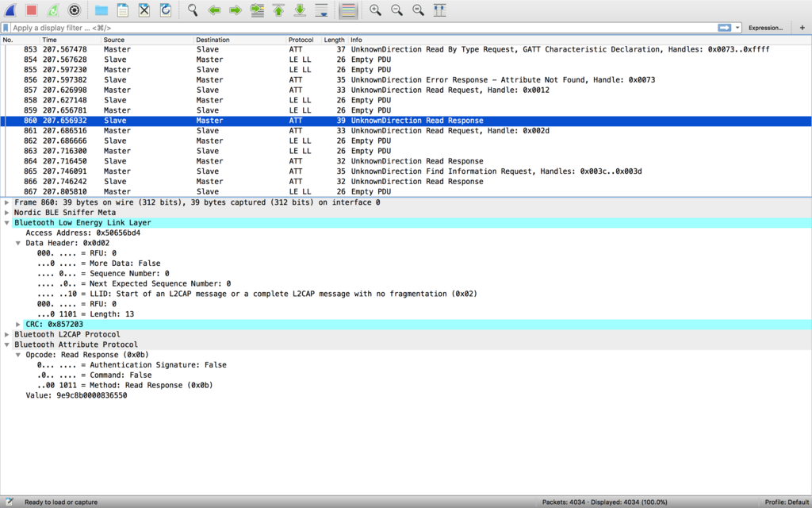
Task: Sort packets by Source column header
Action: point(147,40)
